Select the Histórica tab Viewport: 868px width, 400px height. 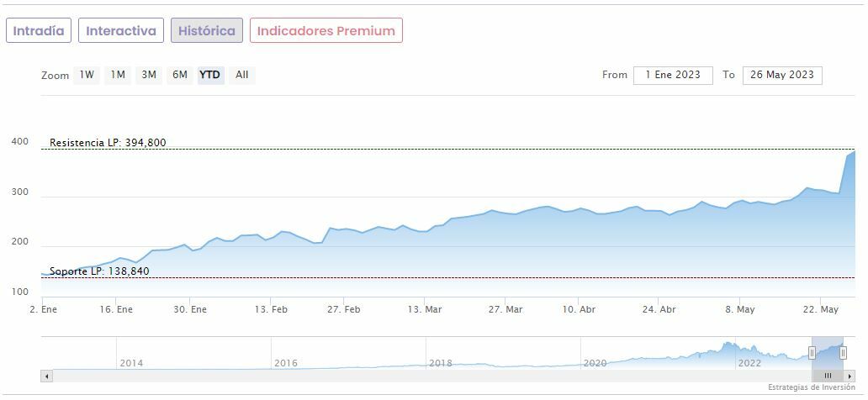(207, 31)
